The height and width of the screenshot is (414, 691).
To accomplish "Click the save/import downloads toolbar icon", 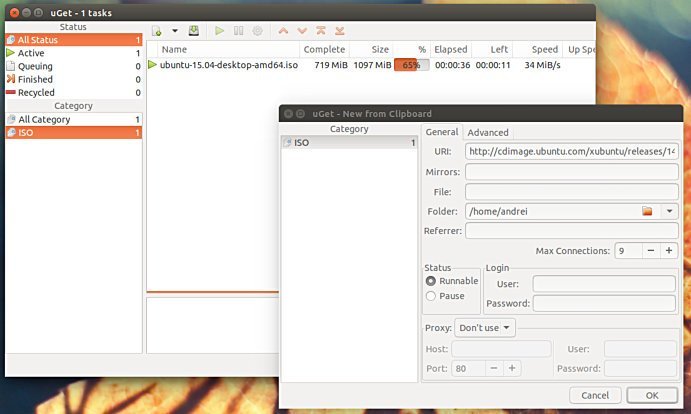I will [x=193, y=30].
